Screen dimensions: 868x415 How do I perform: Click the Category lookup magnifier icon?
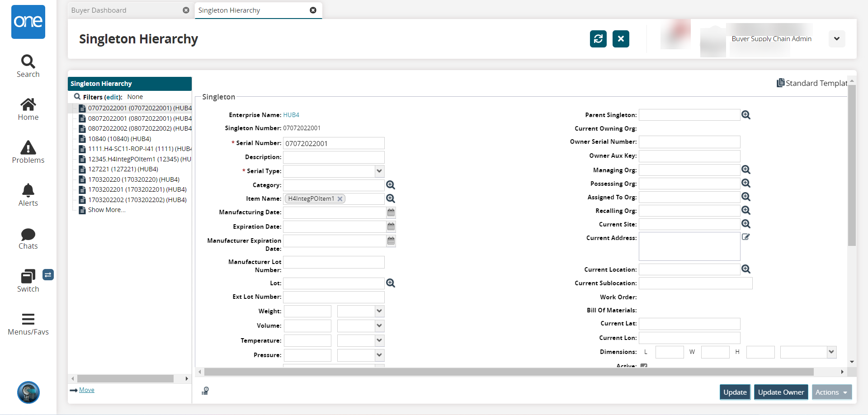[391, 185]
